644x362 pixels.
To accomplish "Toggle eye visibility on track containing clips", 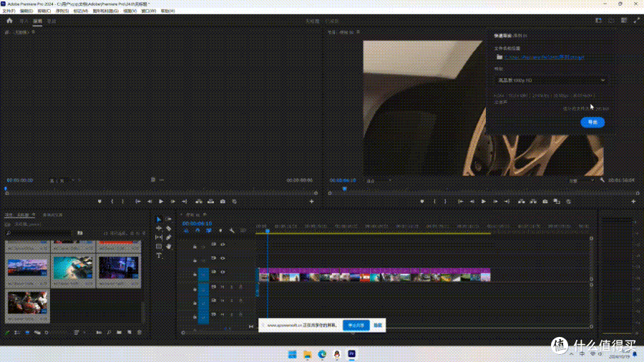I will point(223,272).
